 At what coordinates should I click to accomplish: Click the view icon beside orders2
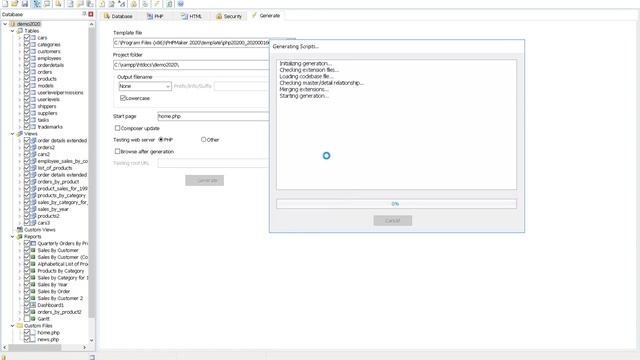(33, 147)
